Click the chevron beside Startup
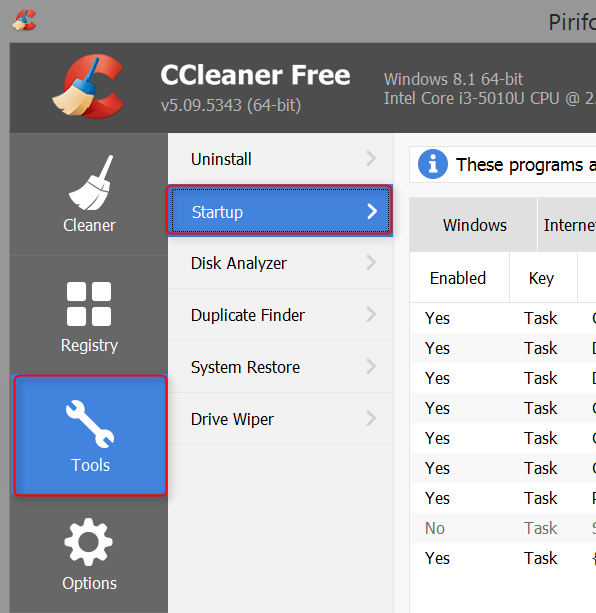Screen dimensions: 596x613 tap(372, 212)
